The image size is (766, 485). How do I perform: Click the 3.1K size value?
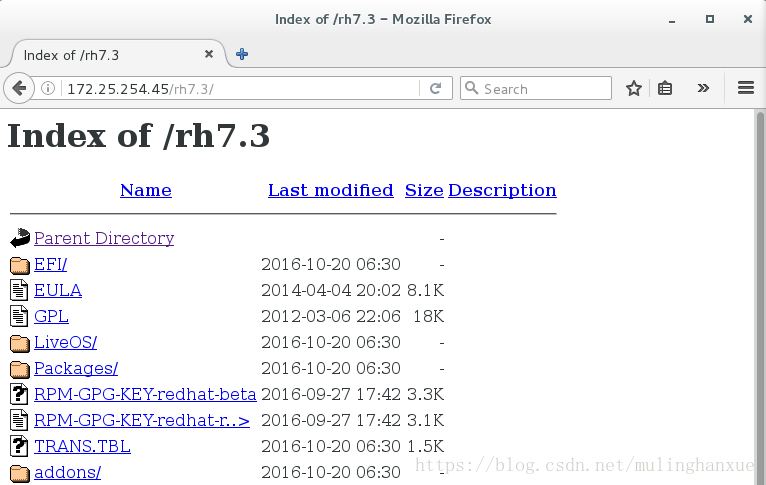426,420
